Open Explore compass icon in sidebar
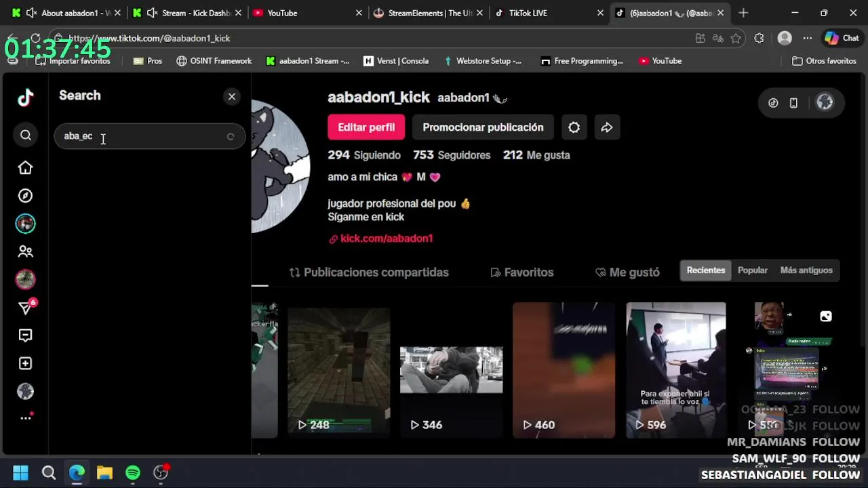The height and width of the screenshot is (488, 868). click(x=25, y=196)
